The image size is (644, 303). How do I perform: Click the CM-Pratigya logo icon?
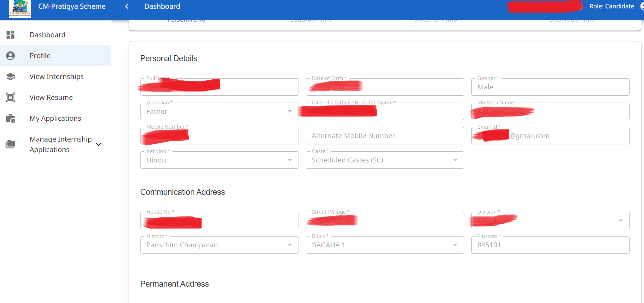point(20,8)
